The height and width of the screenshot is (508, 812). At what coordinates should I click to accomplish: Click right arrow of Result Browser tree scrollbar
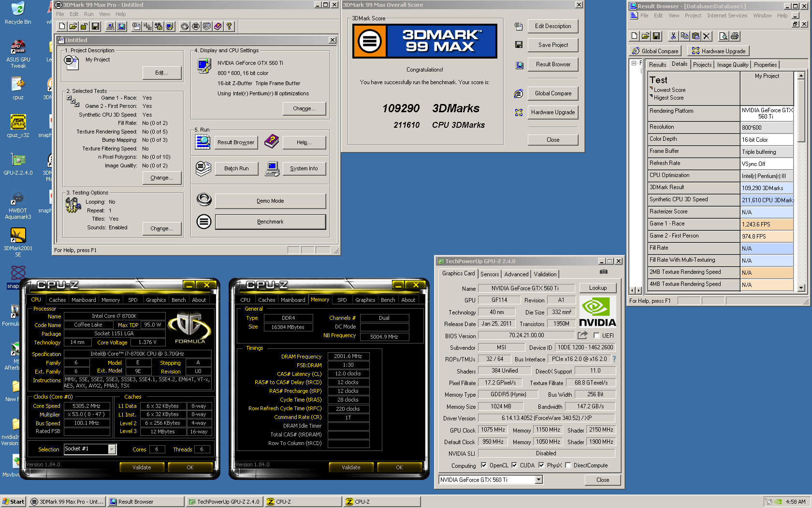pyautogui.click(x=639, y=290)
